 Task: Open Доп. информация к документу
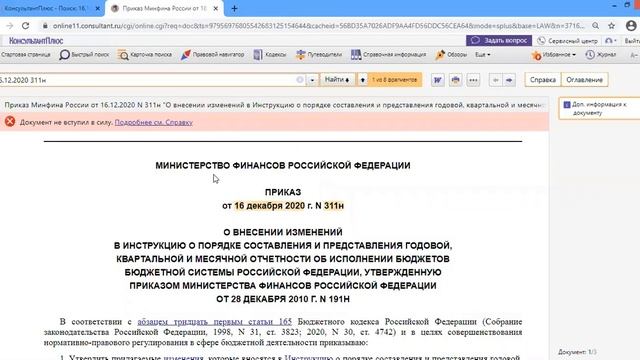[598, 109]
